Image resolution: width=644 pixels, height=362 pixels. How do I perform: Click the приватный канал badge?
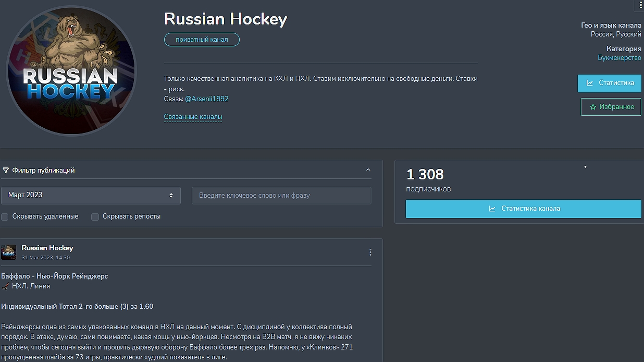pos(202,40)
